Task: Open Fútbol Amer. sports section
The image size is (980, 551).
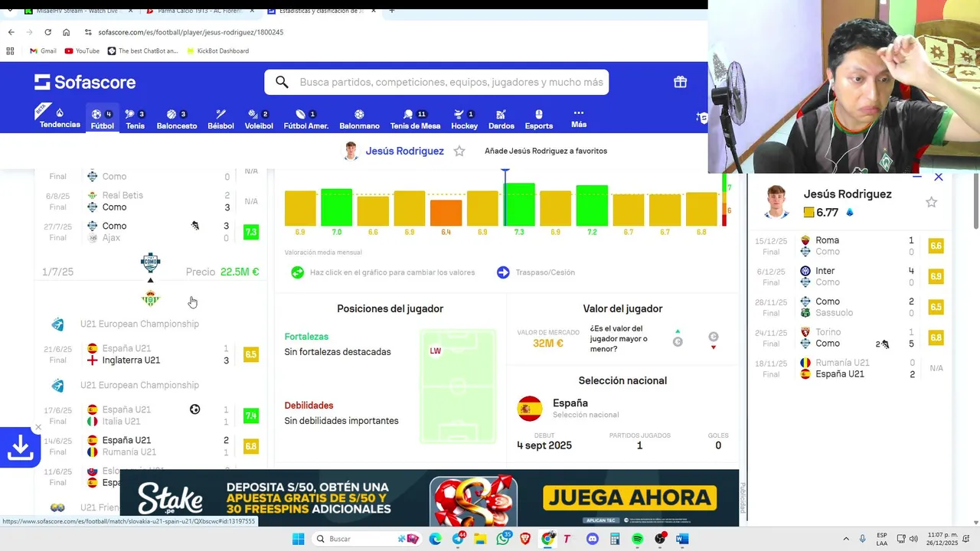Action: click(305, 119)
